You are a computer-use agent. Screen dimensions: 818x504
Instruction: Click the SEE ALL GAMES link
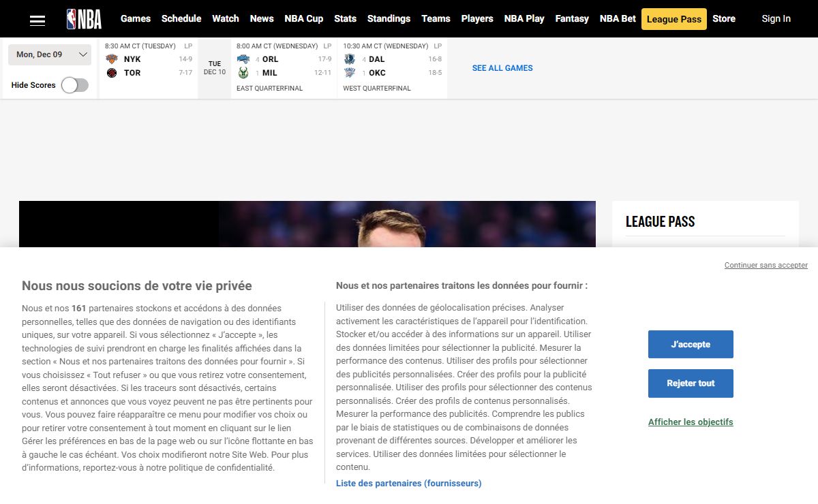[502, 68]
